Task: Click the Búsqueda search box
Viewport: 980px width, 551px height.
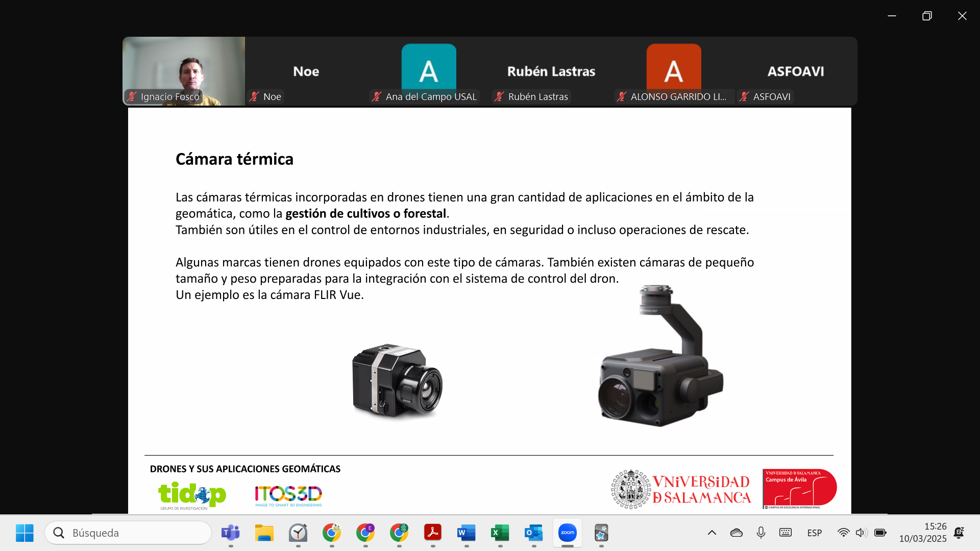Action: pos(128,533)
